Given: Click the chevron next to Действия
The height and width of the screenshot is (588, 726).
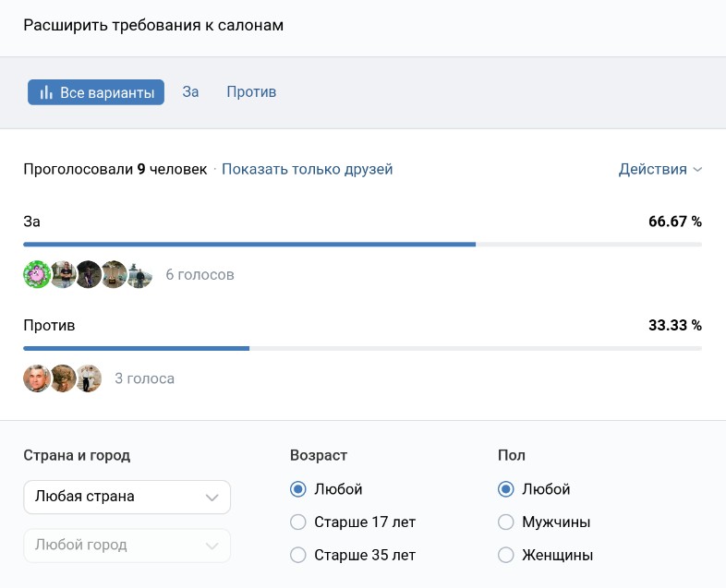Looking at the screenshot, I should (697, 170).
